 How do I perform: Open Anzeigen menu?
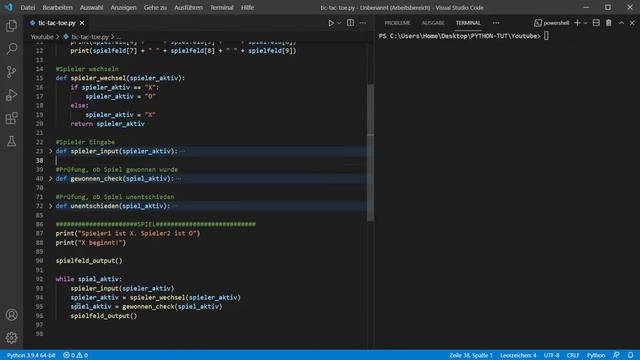pyautogui.click(x=123, y=7)
